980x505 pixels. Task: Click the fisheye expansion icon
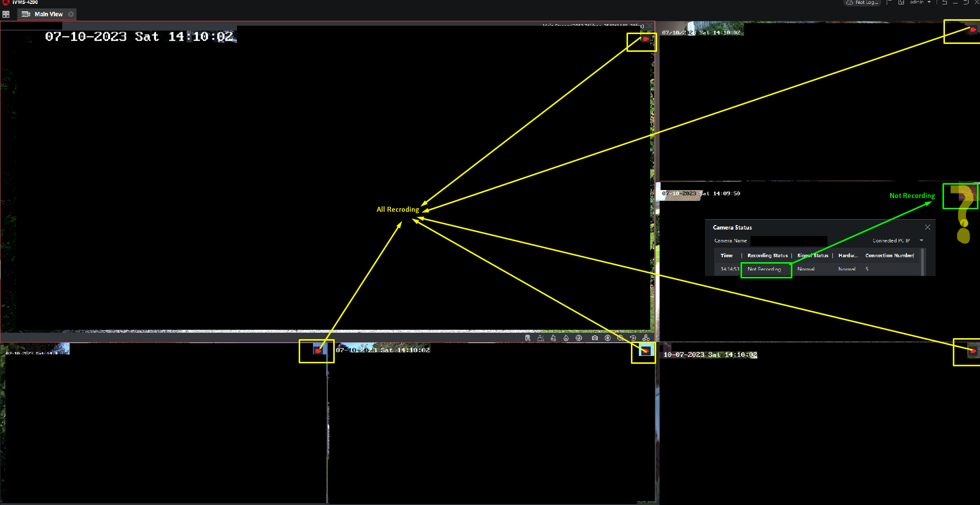click(x=579, y=338)
